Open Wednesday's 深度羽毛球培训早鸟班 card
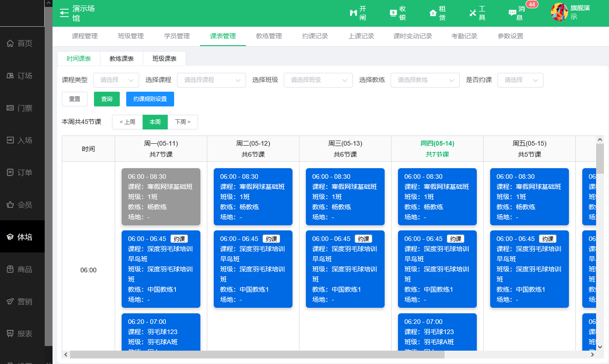The image size is (609, 364). coord(345,269)
